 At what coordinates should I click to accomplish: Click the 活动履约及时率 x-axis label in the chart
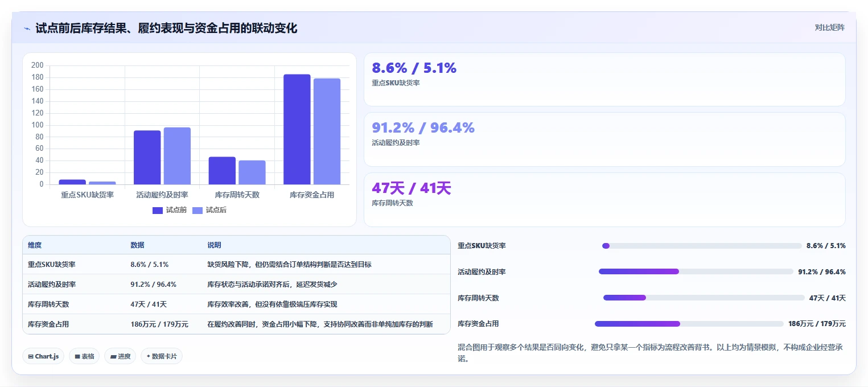[162, 195]
